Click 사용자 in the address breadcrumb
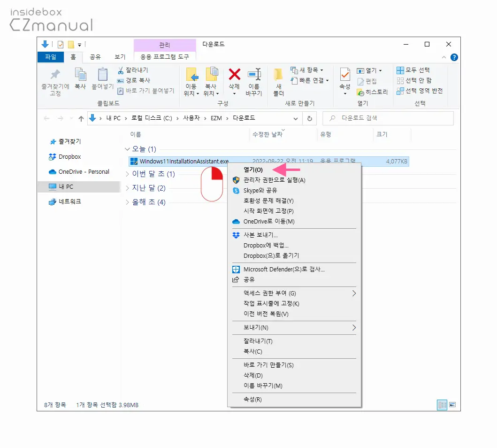Image resolution: width=497 pixels, height=448 pixels. click(x=191, y=118)
